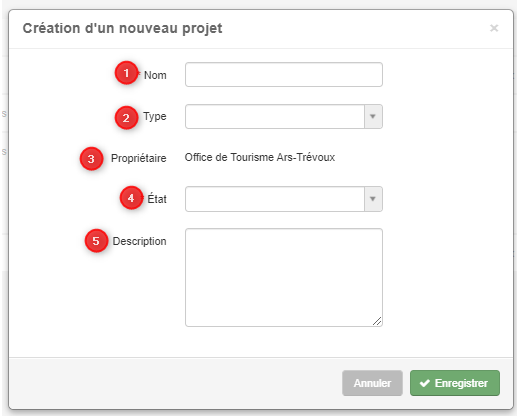Click the Description field label
Image resolution: width=521 pixels, height=416 pixels.
tap(139, 241)
